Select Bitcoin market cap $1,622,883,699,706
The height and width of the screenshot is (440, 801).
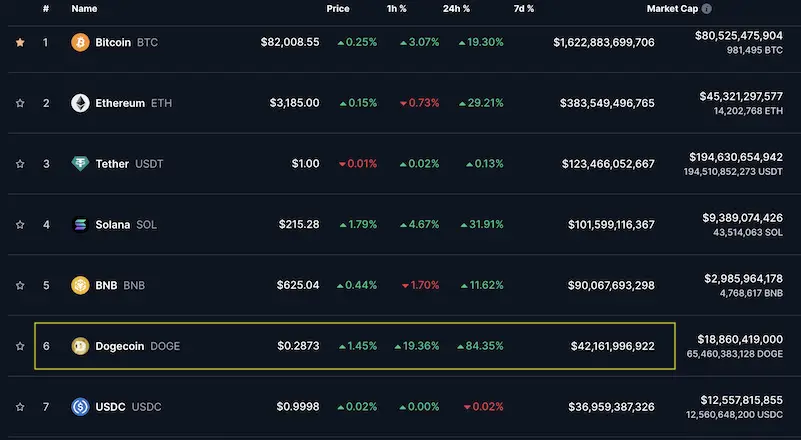coord(604,42)
